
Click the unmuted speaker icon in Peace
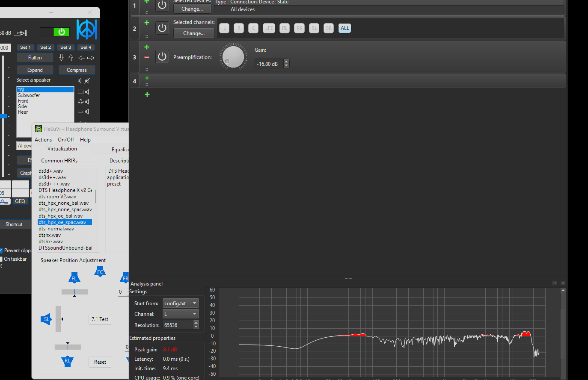[80, 81]
